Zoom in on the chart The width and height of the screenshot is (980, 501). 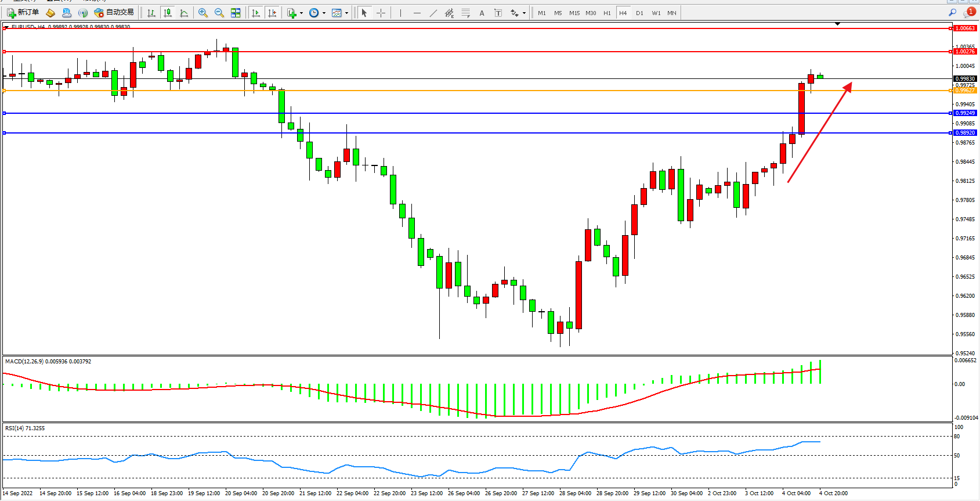click(x=203, y=13)
